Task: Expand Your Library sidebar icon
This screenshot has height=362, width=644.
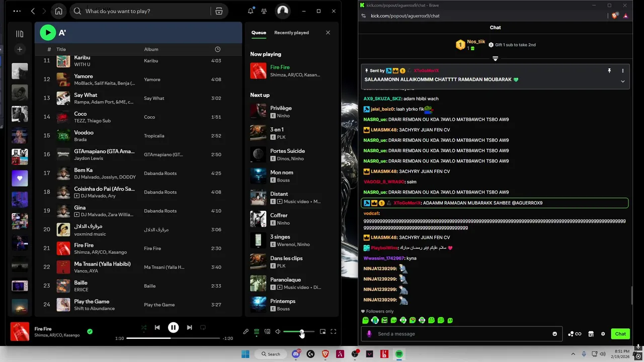Action: (x=20, y=34)
